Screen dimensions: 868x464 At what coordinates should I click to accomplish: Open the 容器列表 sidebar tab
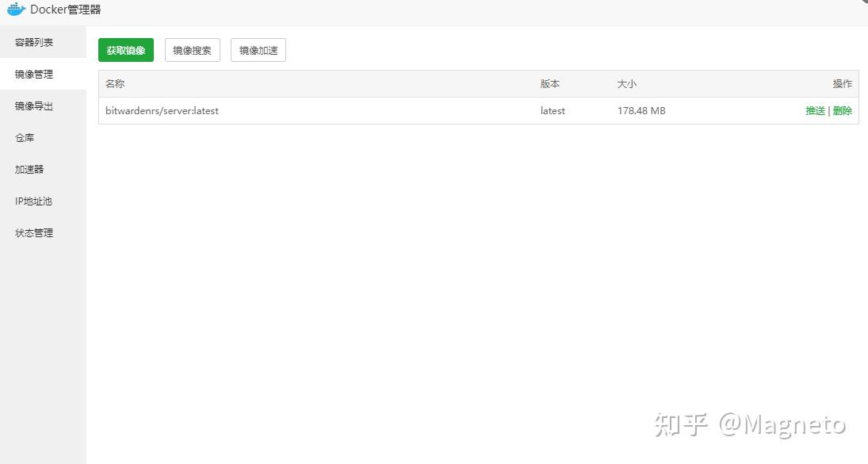[x=43, y=42]
